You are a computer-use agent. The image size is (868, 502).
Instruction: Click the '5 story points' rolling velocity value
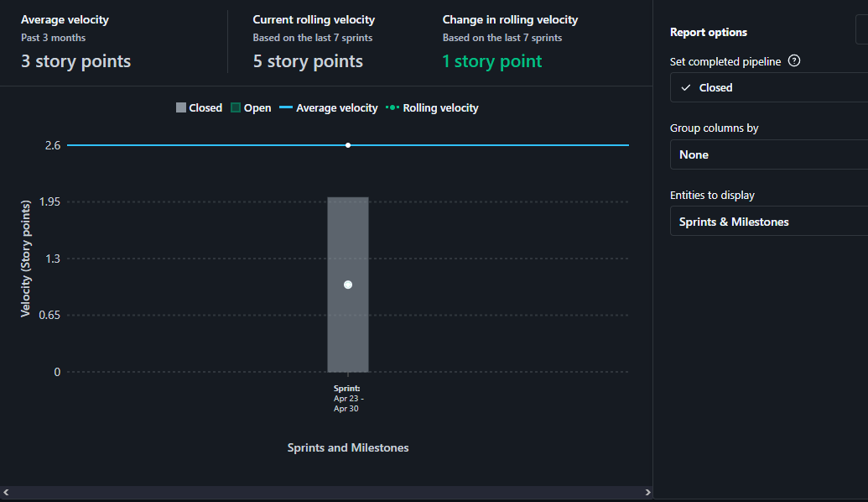(308, 61)
